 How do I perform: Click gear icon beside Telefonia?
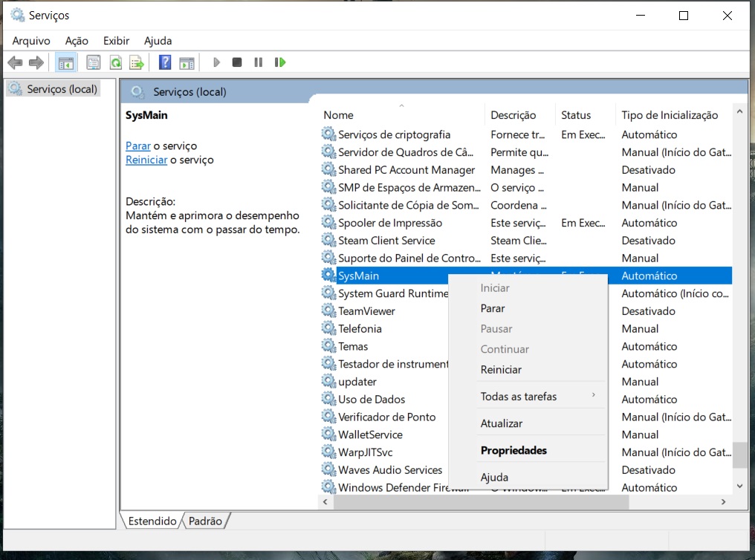(329, 328)
